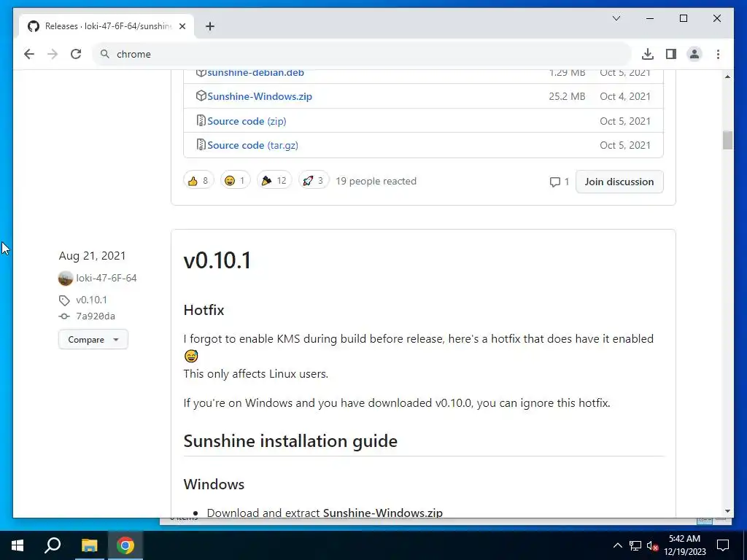This screenshot has width=747, height=560.
Task: Download Source code (tar.gz)
Action: pyautogui.click(x=252, y=145)
